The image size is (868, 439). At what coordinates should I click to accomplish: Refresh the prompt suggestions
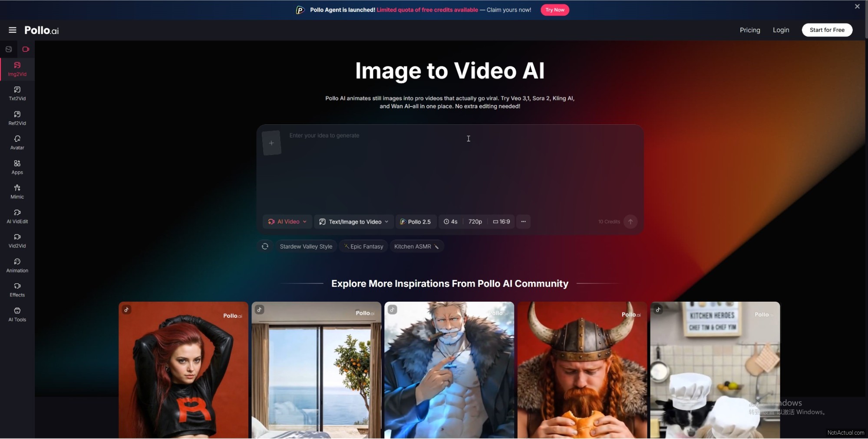coord(265,246)
